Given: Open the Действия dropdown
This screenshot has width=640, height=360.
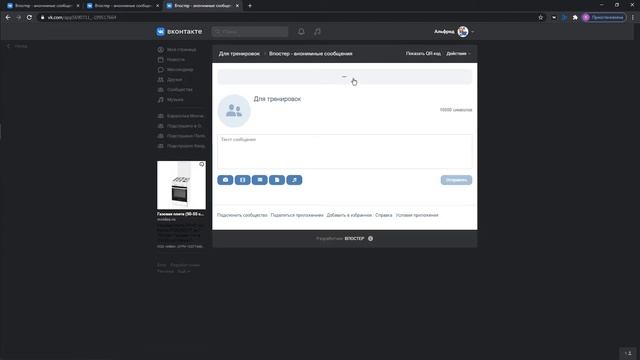Looking at the screenshot, I should pyautogui.click(x=458, y=53).
